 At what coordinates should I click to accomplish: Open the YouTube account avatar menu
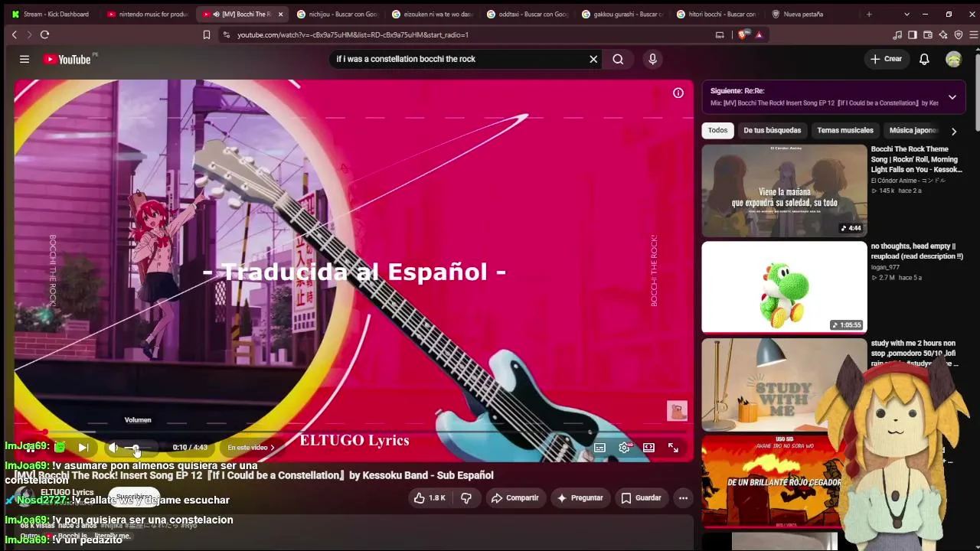(953, 59)
